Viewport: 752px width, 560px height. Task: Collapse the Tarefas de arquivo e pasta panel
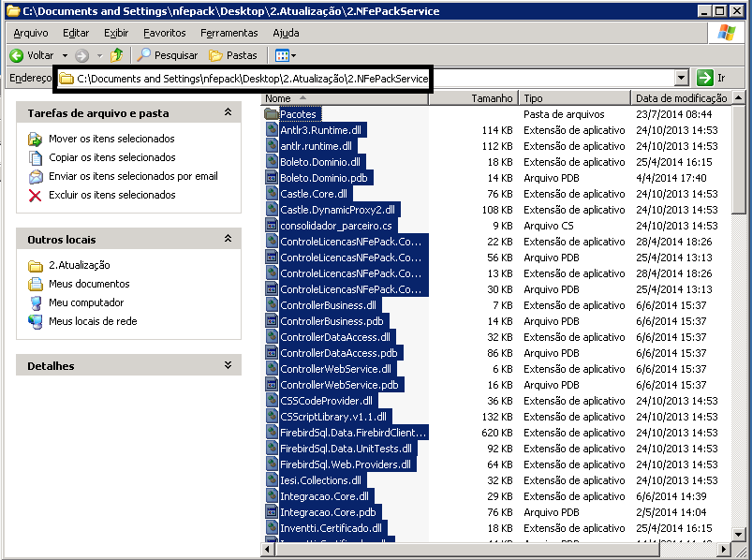pyautogui.click(x=228, y=112)
